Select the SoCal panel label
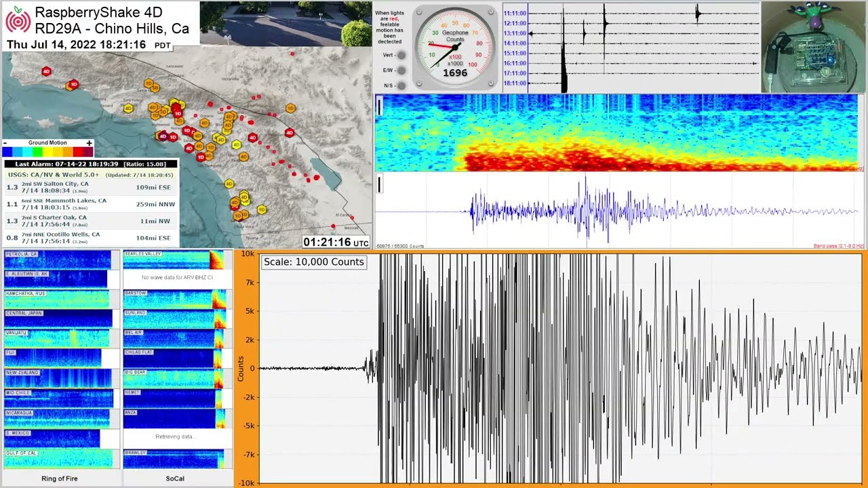The image size is (868, 488). 175,479
